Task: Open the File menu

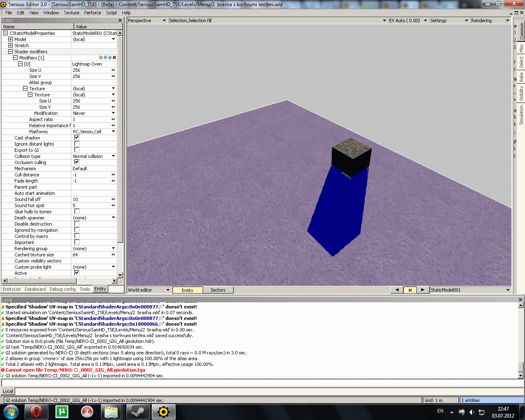Action: pyautogui.click(x=9, y=13)
